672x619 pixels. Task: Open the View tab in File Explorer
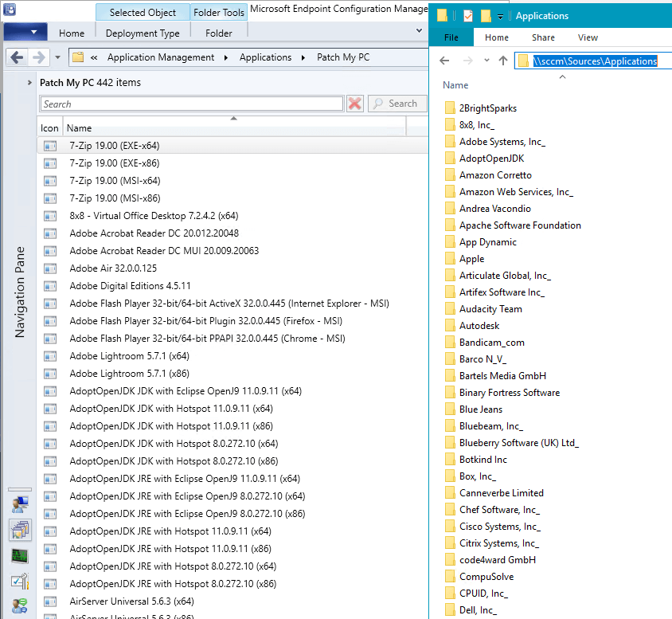(588, 37)
